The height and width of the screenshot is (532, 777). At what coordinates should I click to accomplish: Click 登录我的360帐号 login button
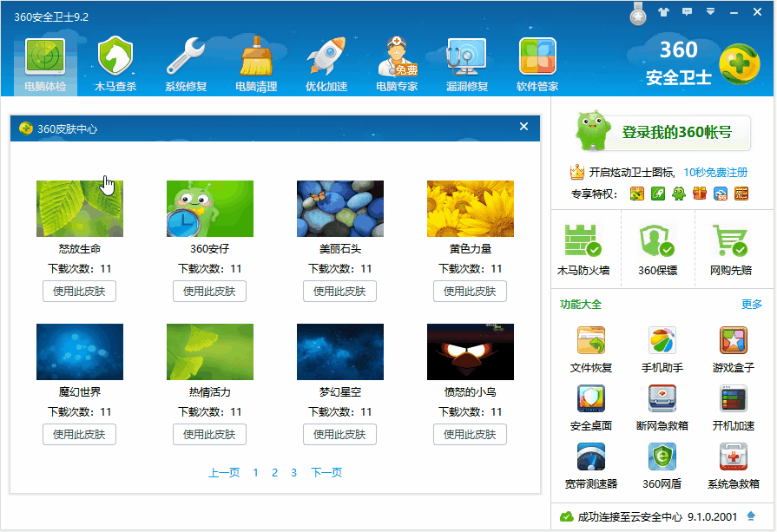pos(663,132)
